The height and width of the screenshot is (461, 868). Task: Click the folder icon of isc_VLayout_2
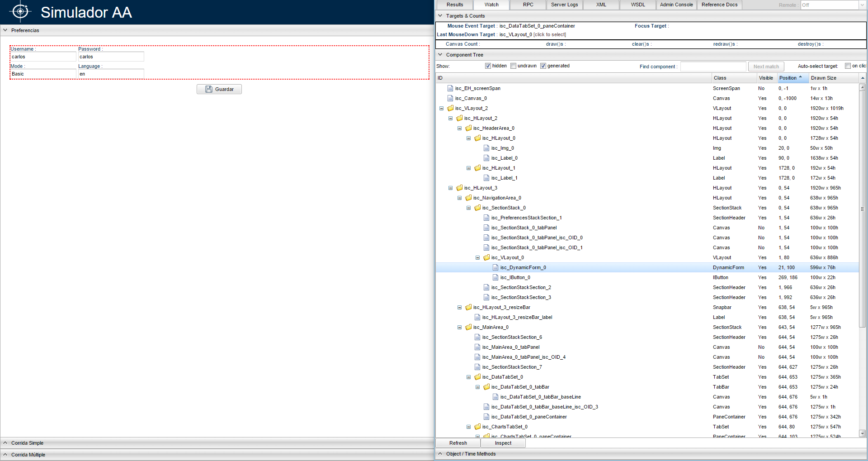450,108
